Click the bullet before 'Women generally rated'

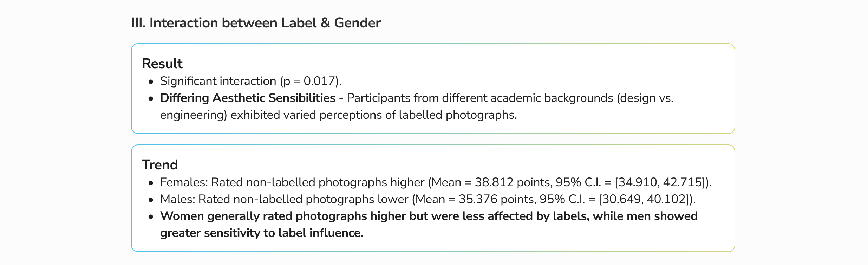pos(151,217)
